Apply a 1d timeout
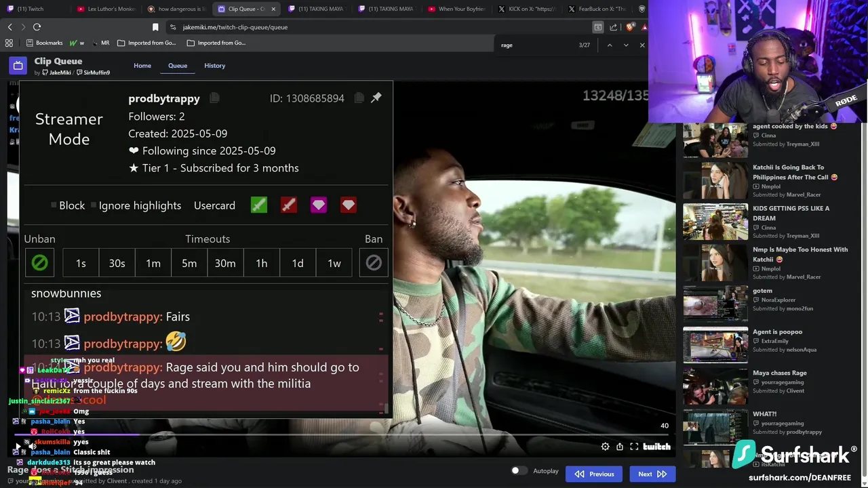The height and width of the screenshot is (488, 868). pos(298,263)
